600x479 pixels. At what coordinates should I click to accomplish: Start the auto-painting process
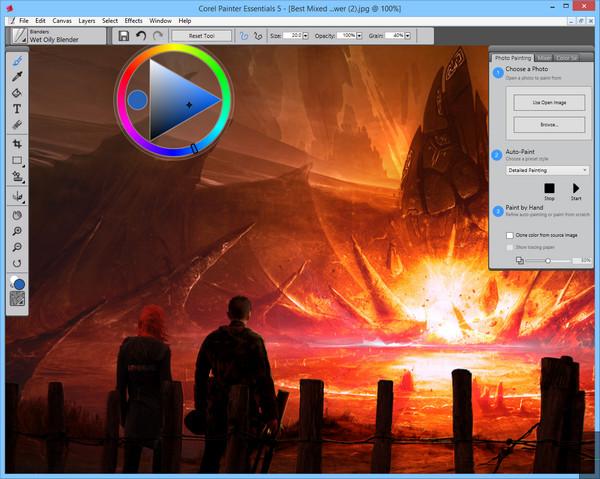576,191
